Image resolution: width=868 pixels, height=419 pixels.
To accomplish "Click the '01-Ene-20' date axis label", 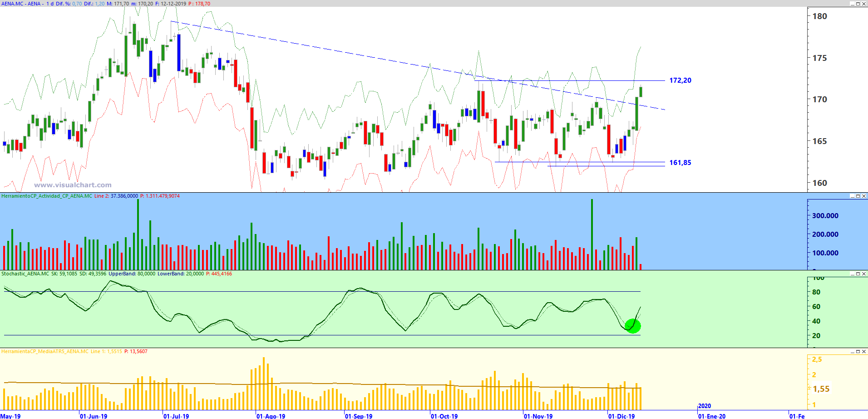I will tap(712, 416).
